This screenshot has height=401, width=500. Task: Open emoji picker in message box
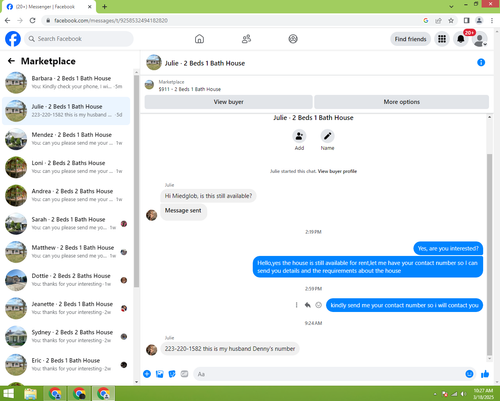469,374
